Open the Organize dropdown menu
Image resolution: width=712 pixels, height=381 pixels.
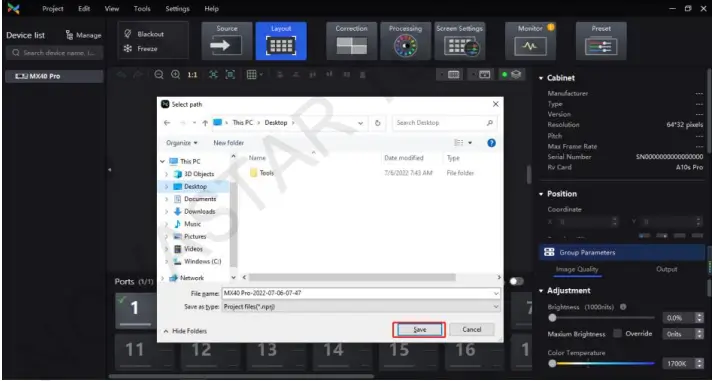pyautogui.click(x=182, y=143)
